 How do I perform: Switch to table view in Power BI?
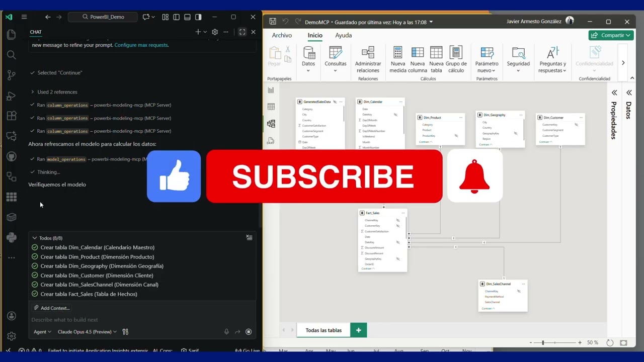tap(271, 107)
